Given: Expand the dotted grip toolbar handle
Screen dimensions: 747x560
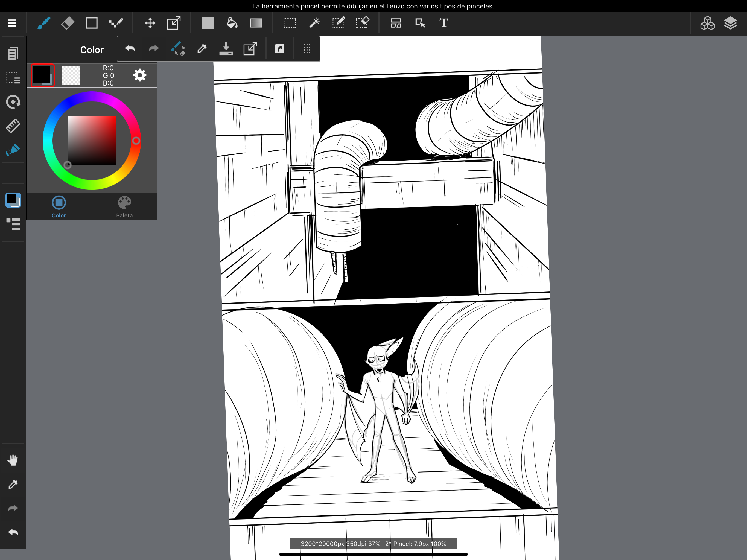Looking at the screenshot, I should pos(307,49).
